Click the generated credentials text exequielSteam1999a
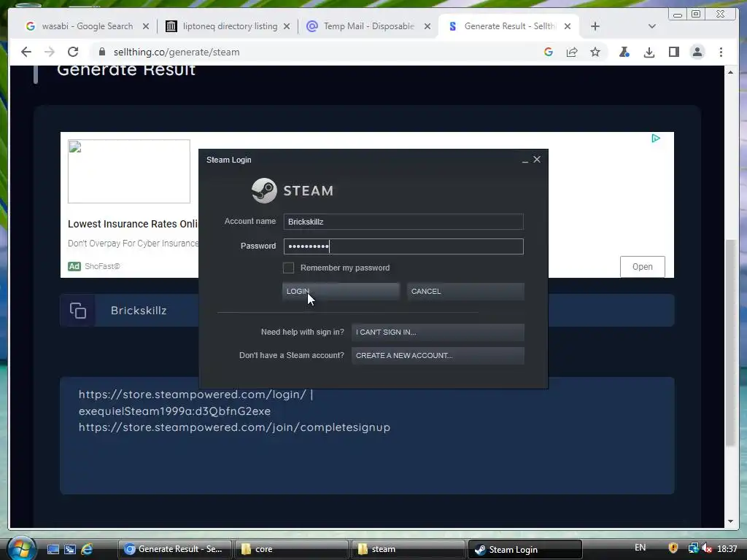 point(174,411)
